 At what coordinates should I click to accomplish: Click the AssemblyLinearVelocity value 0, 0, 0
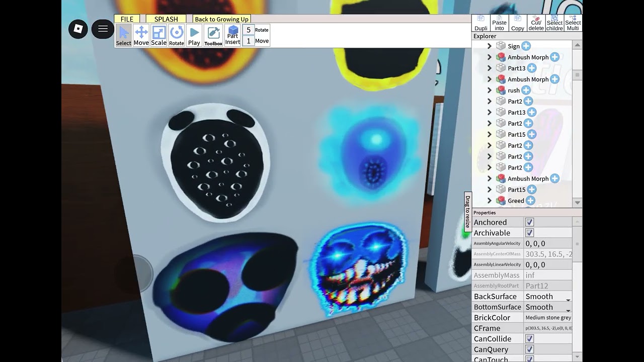[548, 264]
